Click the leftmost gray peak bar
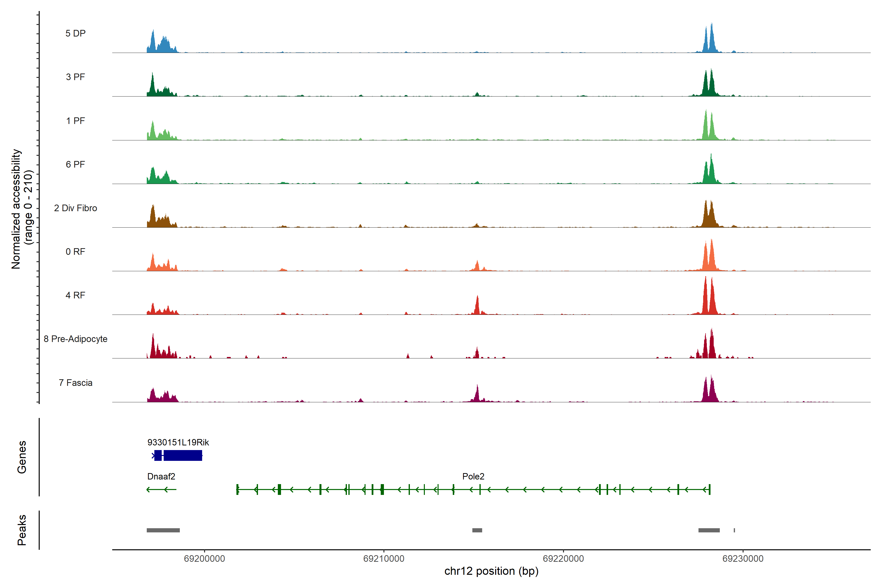882x588 pixels. (x=163, y=530)
